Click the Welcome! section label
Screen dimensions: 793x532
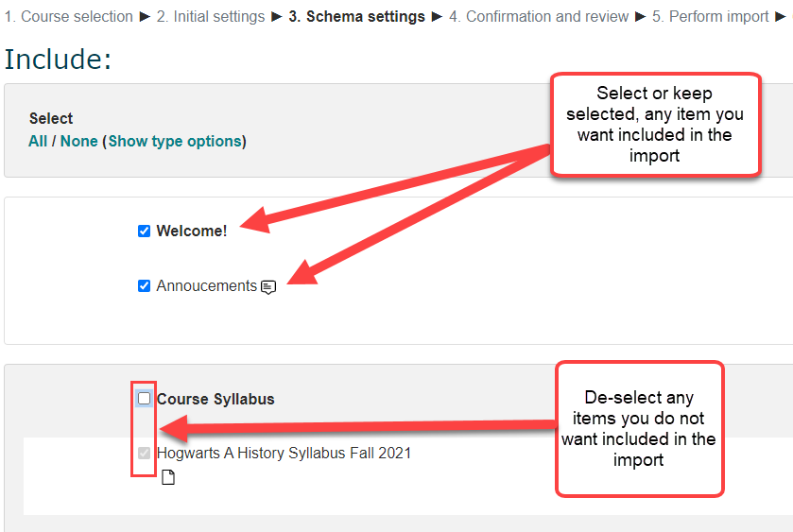coord(192,232)
